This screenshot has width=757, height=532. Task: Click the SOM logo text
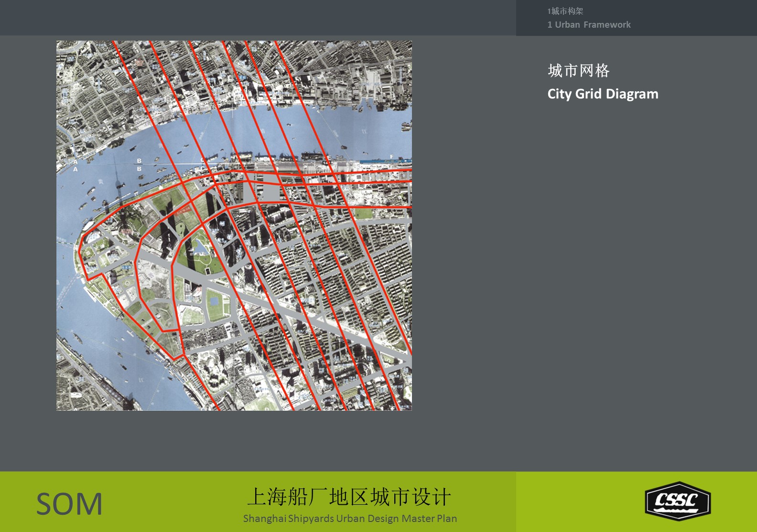(x=70, y=504)
